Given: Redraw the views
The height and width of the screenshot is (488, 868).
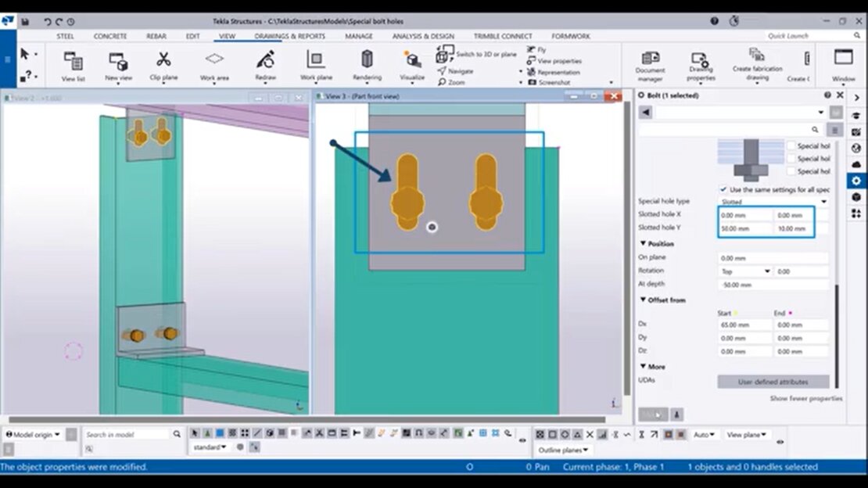Looking at the screenshot, I should click(265, 66).
